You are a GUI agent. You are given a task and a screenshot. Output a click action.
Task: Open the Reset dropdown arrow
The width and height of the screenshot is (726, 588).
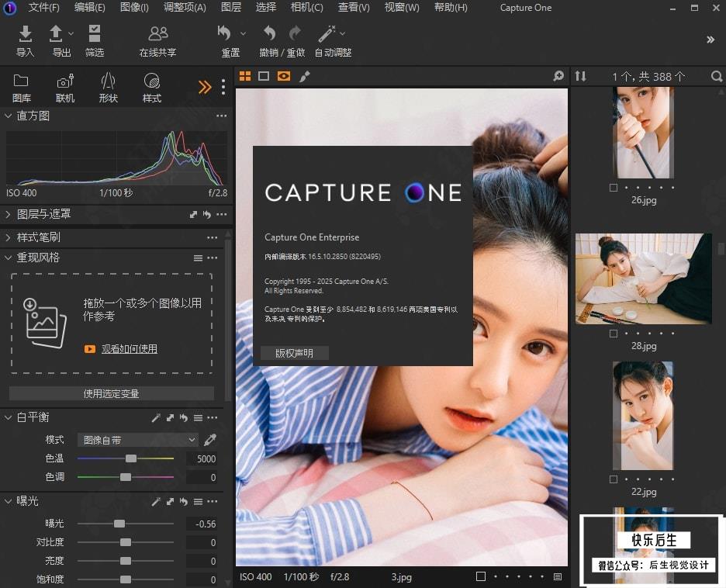[243, 33]
